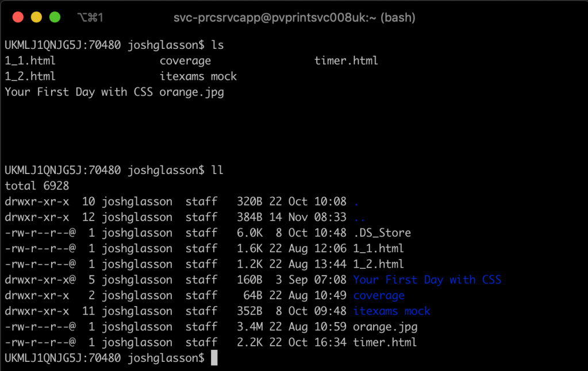Click the typed ll command

tap(218, 171)
